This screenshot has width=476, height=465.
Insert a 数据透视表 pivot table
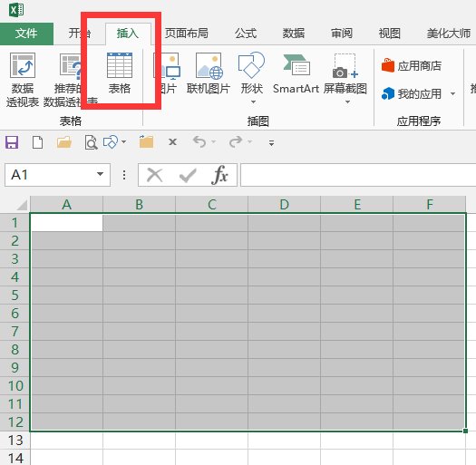point(23,80)
